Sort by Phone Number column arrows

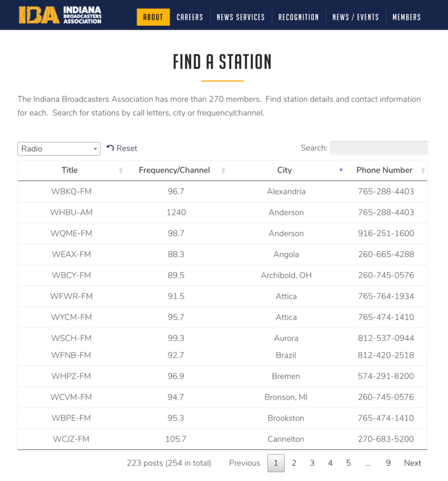[423, 170]
